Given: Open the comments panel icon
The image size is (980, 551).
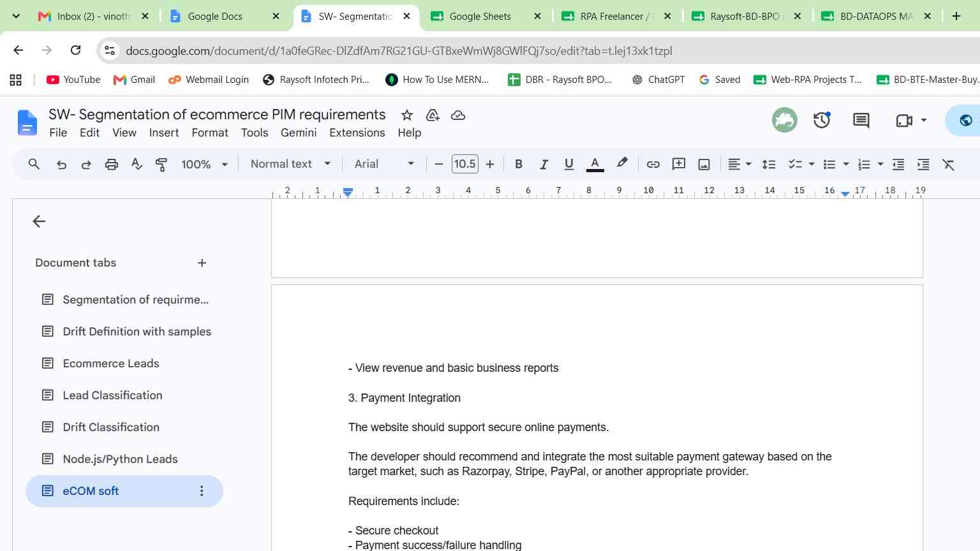Looking at the screenshot, I should pos(861,120).
